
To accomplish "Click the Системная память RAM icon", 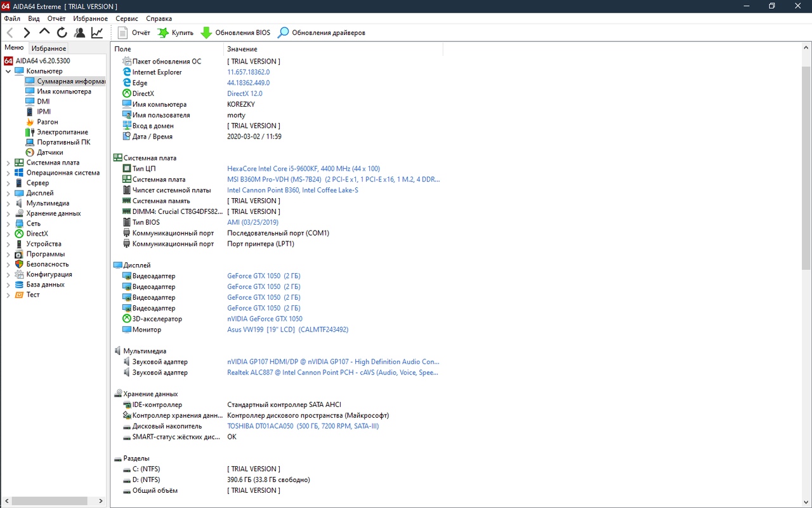I will (127, 201).
